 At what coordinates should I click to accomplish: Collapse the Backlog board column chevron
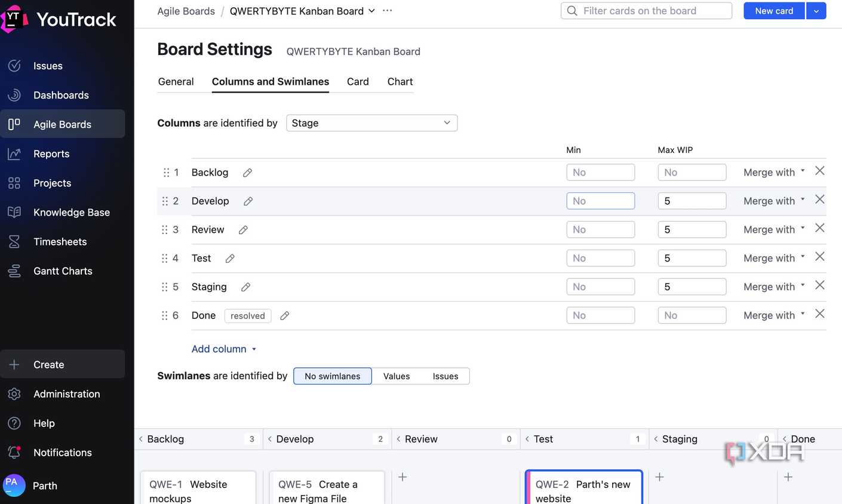pos(141,439)
